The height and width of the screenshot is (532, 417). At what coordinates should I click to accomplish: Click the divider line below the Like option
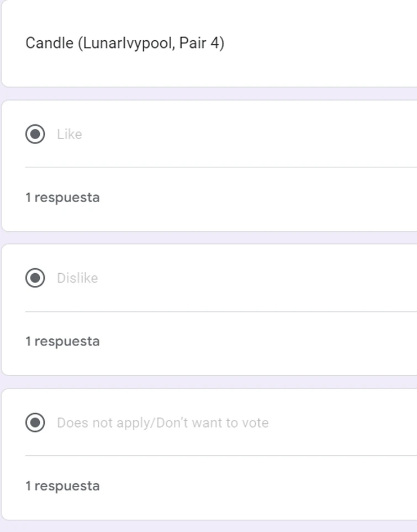(x=221, y=167)
